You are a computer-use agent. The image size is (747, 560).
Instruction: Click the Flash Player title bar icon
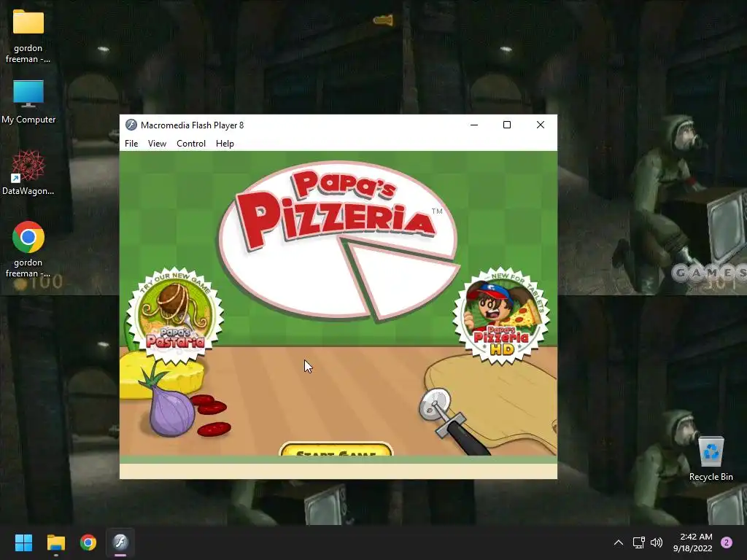[x=131, y=125]
